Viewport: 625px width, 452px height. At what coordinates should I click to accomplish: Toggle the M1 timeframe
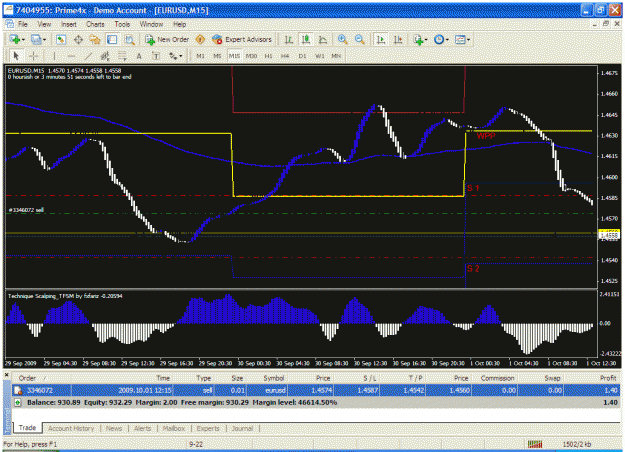[x=200, y=56]
